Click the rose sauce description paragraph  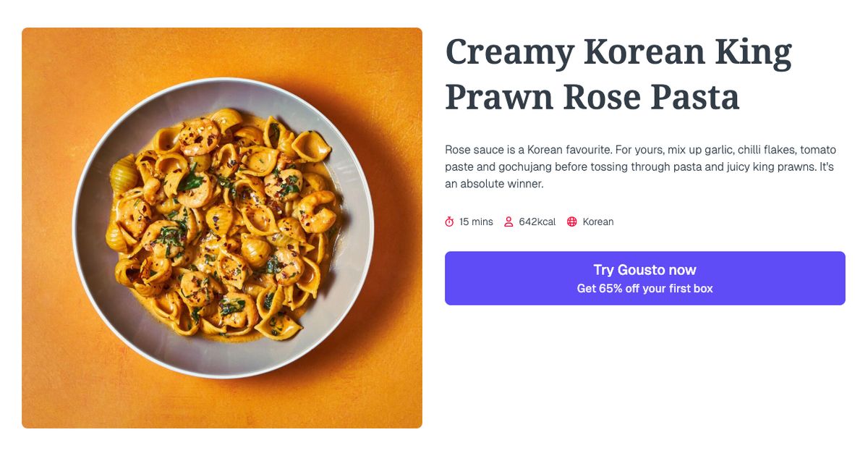pos(640,166)
